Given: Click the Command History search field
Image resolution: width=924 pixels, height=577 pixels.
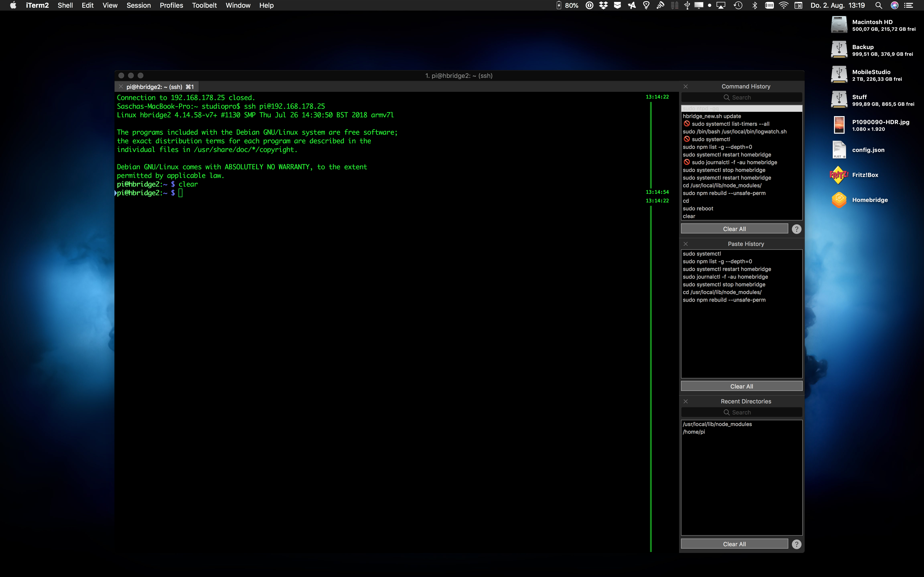Looking at the screenshot, I should 741,98.
